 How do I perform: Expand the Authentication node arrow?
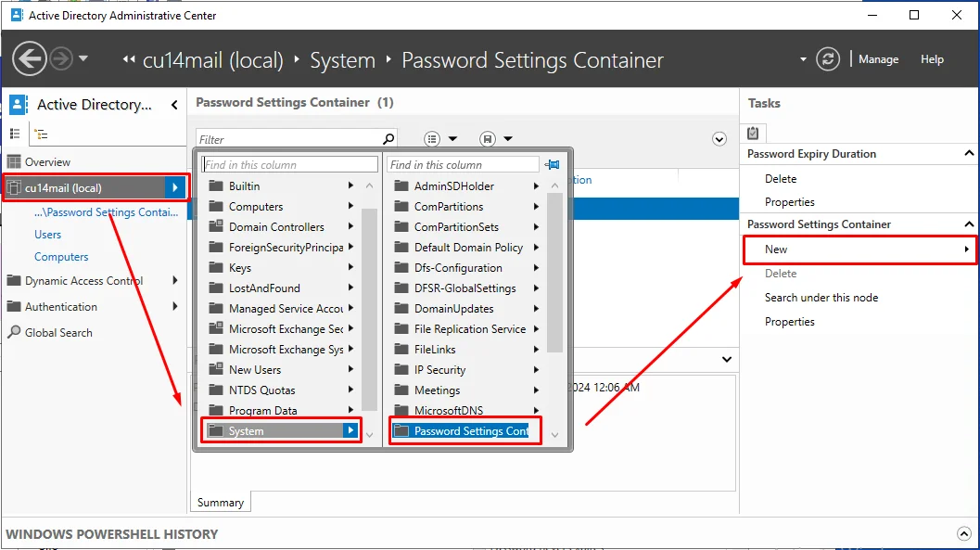pos(175,306)
